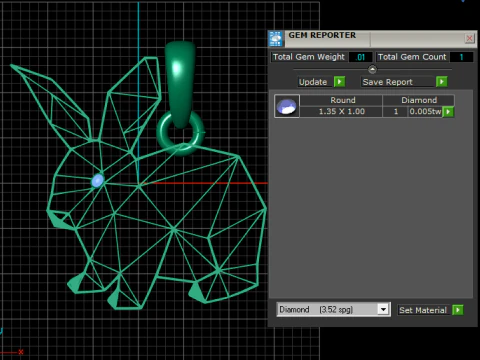
Task: Click the Round shape header cell
Action: click(x=341, y=100)
